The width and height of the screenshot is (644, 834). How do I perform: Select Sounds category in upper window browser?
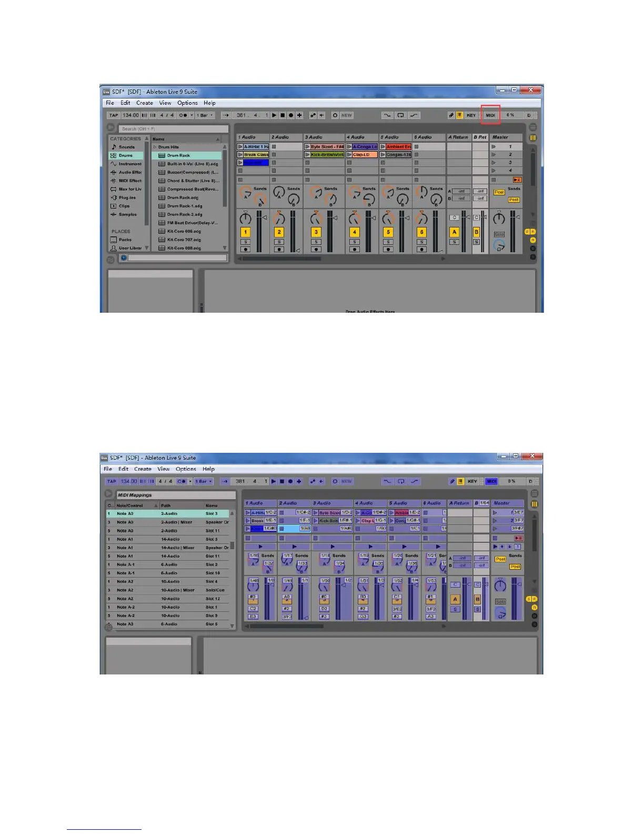126,147
